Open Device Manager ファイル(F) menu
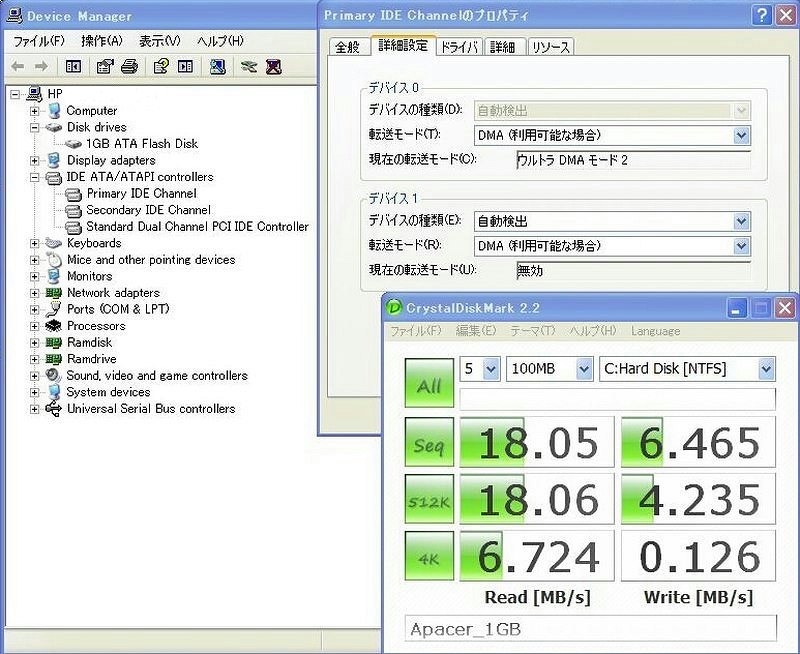This screenshot has height=654, width=800. (39, 41)
